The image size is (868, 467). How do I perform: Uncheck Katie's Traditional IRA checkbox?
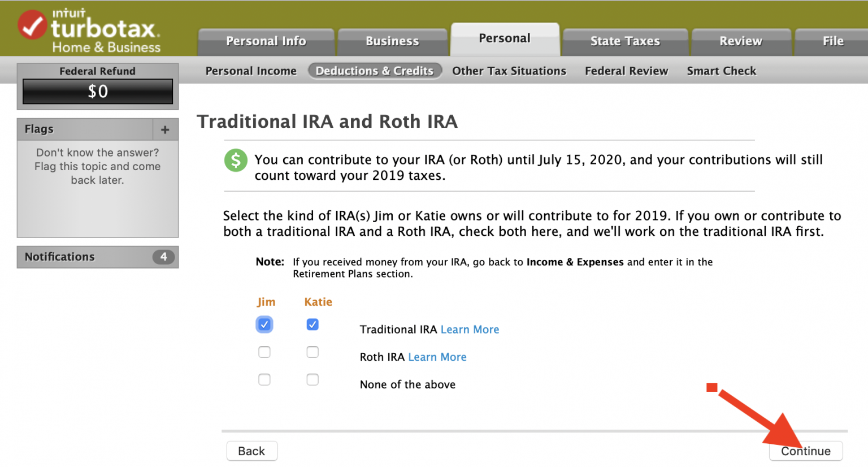[x=313, y=325]
